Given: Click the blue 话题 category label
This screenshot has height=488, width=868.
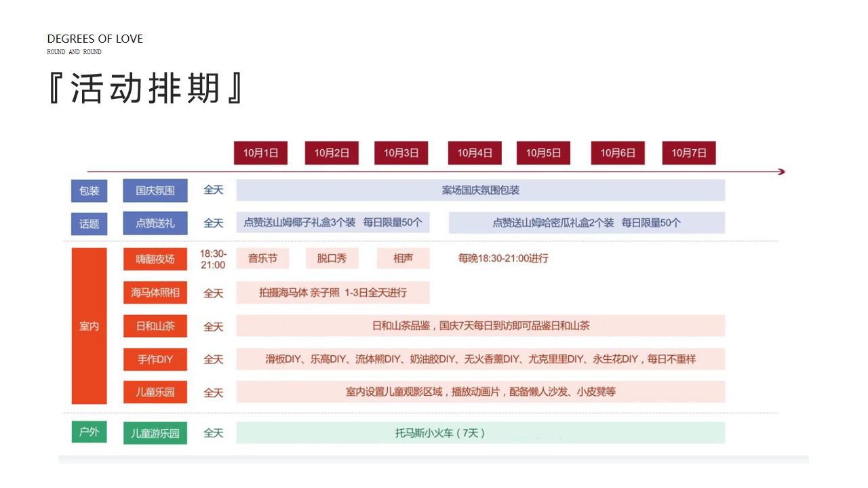Looking at the screenshot, I should click(90, 223).
